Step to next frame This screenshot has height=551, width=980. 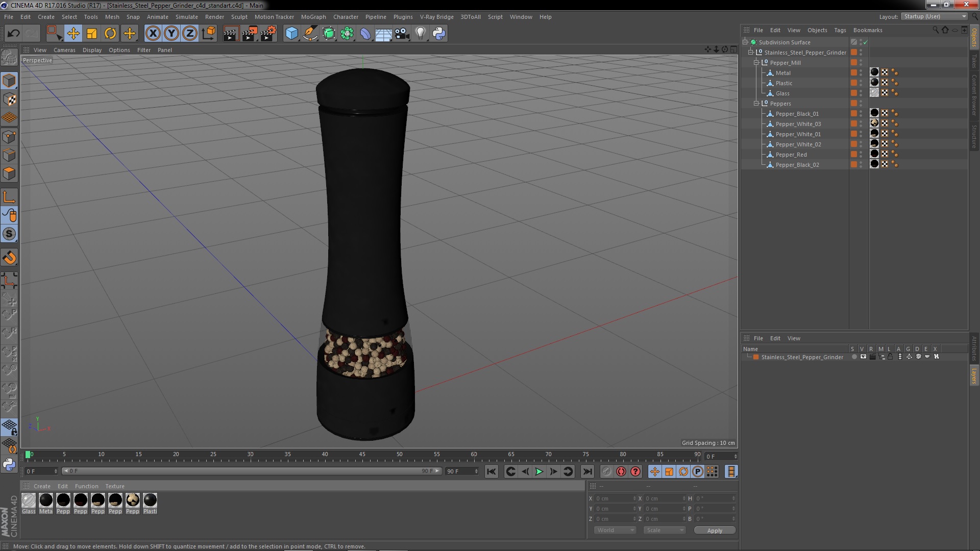coord(553,472)
